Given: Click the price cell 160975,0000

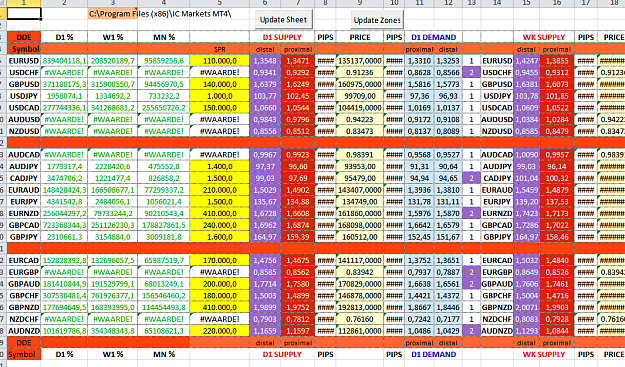Looking at the screenshot, I should pyautogui.click(x=360, y=84).
